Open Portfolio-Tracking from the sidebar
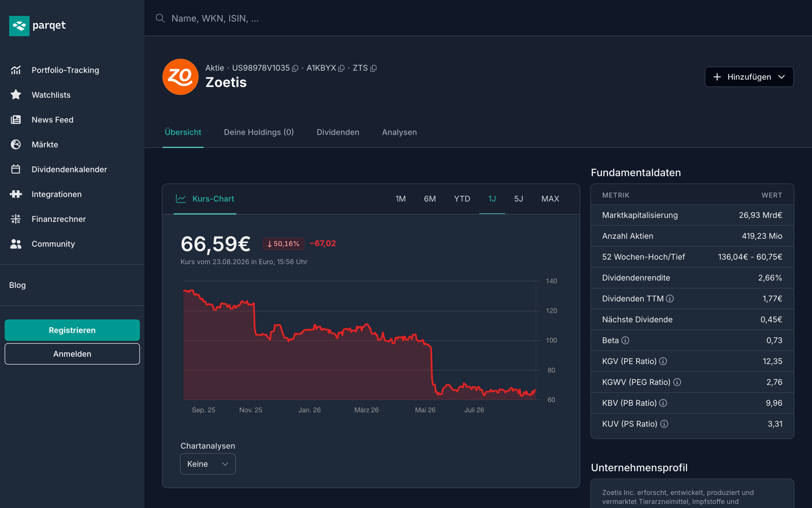This screenshot has height=508, width=812. tap(65, 70)
